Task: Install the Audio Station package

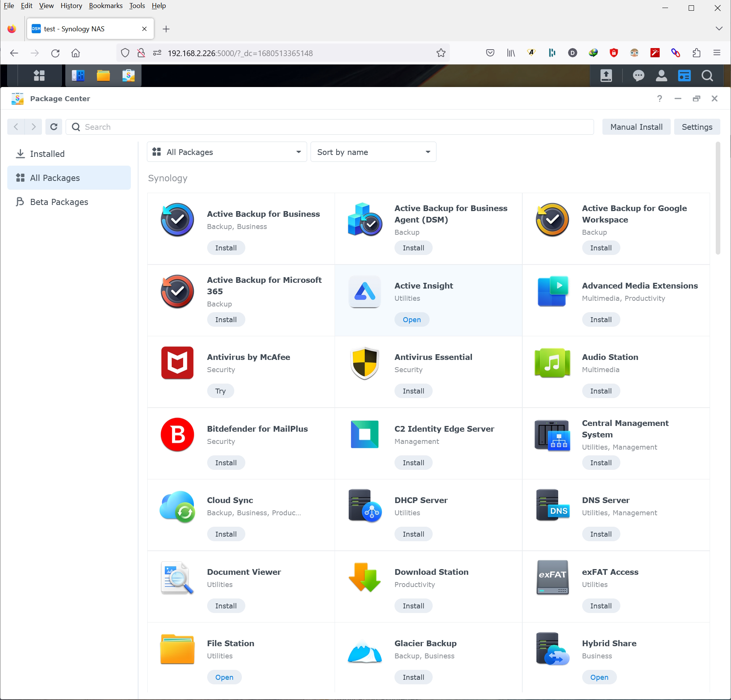Action: coord(601,391)
